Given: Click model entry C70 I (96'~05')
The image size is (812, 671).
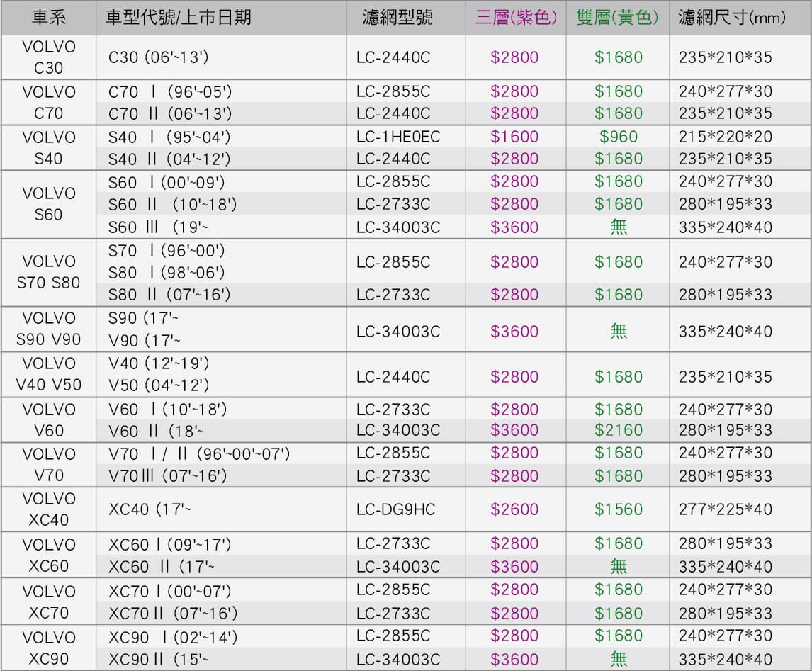Looking at the screenshot, I should click(170, 91).
